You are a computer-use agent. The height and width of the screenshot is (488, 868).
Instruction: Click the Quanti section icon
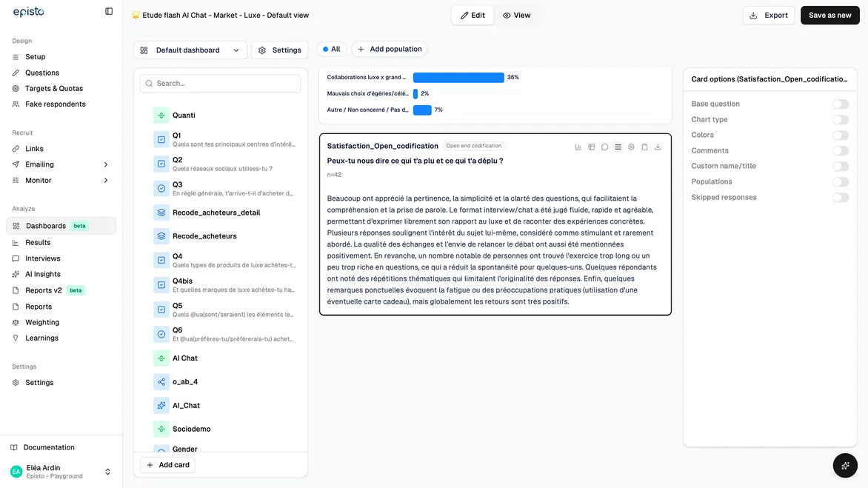pos(161,115)
